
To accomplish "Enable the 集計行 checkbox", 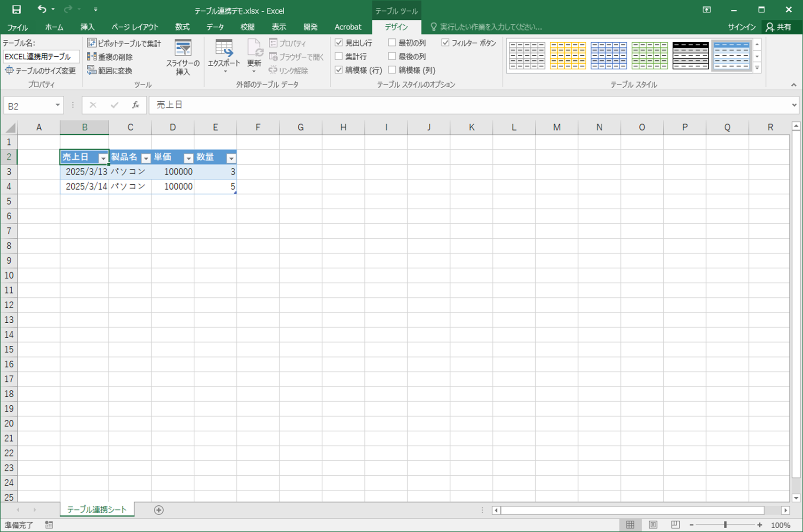I will pos(339,56).
